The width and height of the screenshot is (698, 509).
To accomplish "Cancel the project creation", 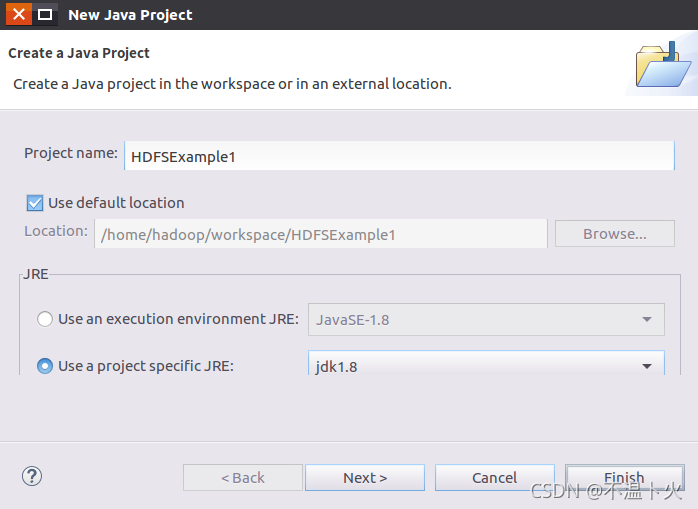I will [x=495, y=477].
